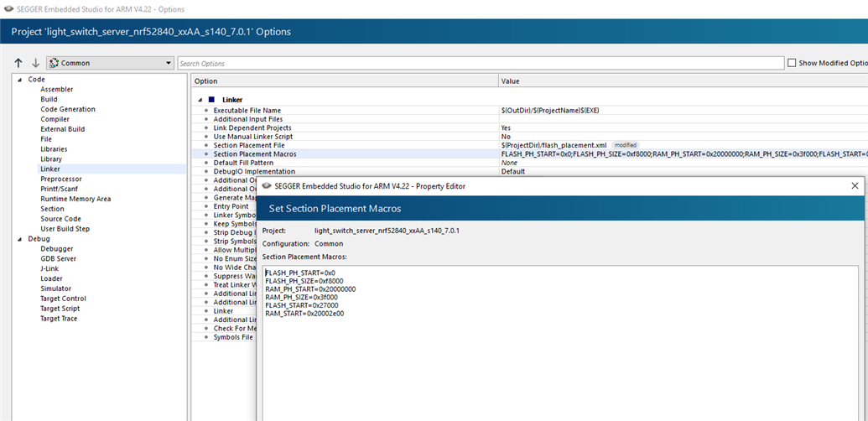The image size is (868, 421).
Task: Select Preprocessor category
Action: (x=61, y=179)
